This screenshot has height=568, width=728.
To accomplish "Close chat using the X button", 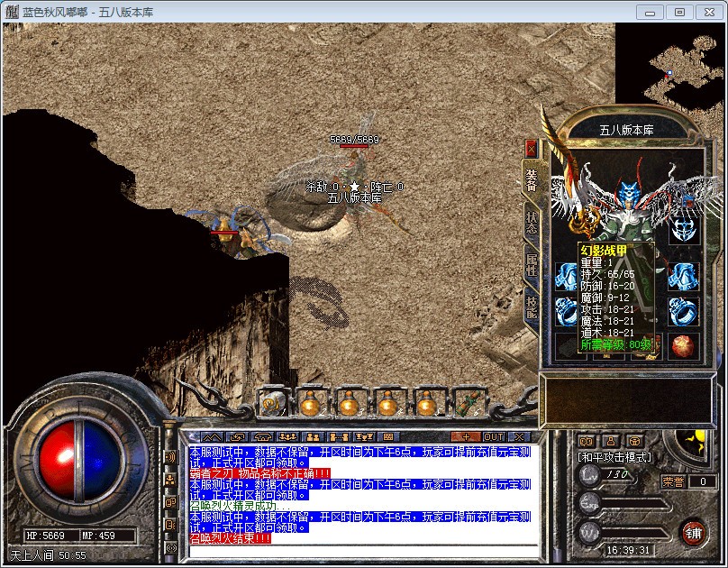I will tap(518, 437).
